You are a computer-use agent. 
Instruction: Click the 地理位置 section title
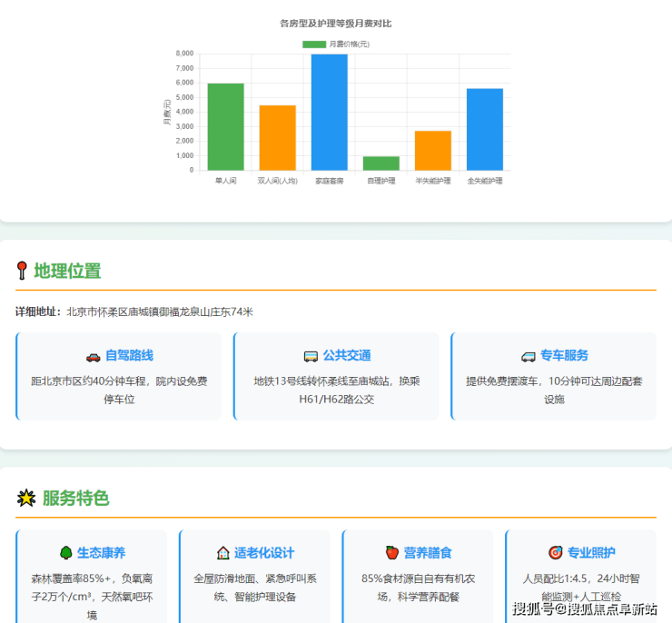click(67, 271)
